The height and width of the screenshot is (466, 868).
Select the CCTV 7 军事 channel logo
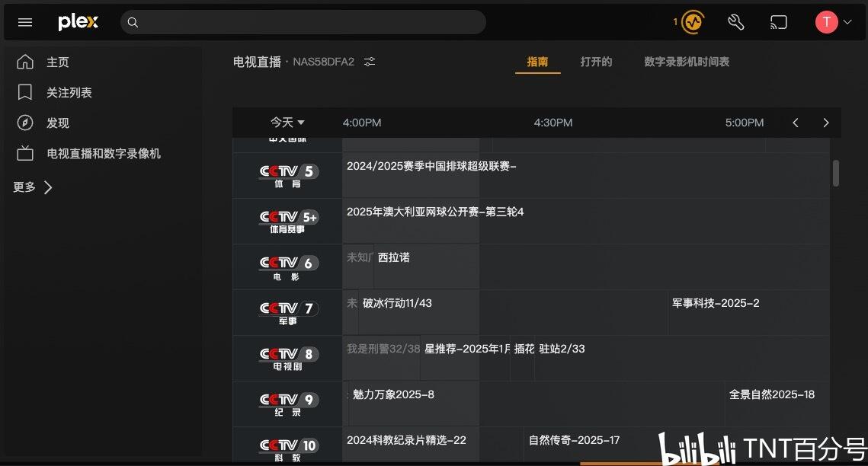pos(288,313)
